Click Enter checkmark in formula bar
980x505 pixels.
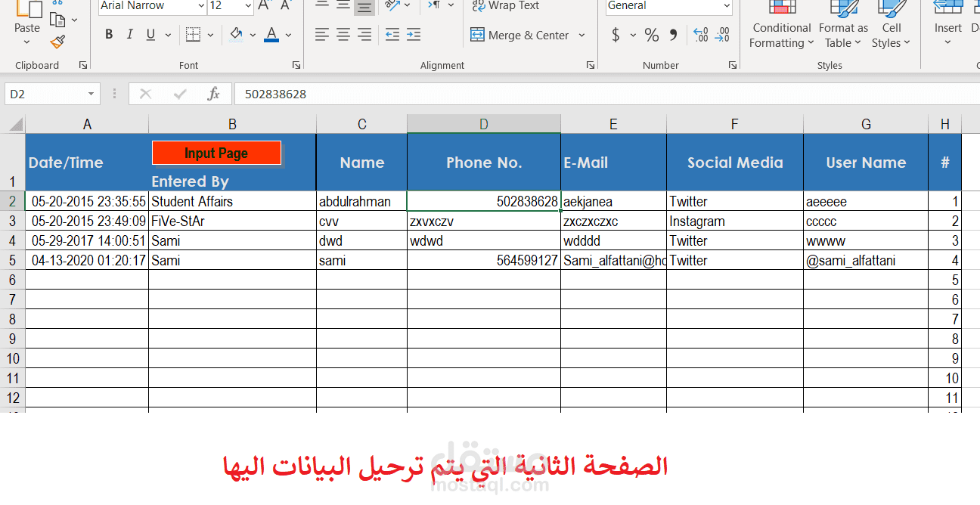pyautogui.click(x=180, y=94)
